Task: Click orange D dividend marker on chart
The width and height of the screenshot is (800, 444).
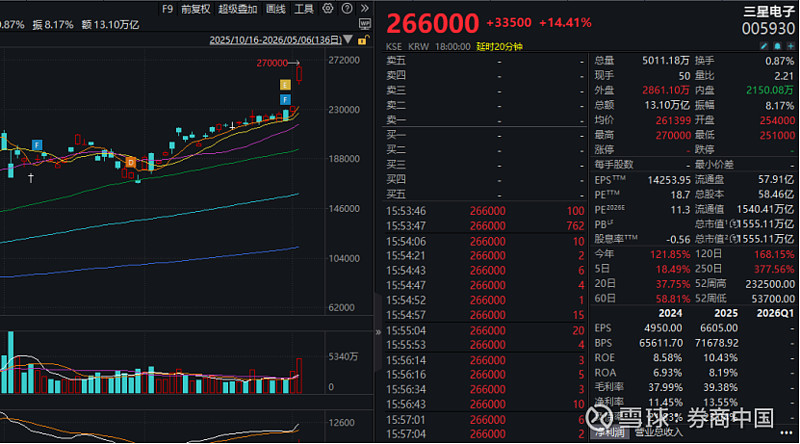Action: click(131, 163)
